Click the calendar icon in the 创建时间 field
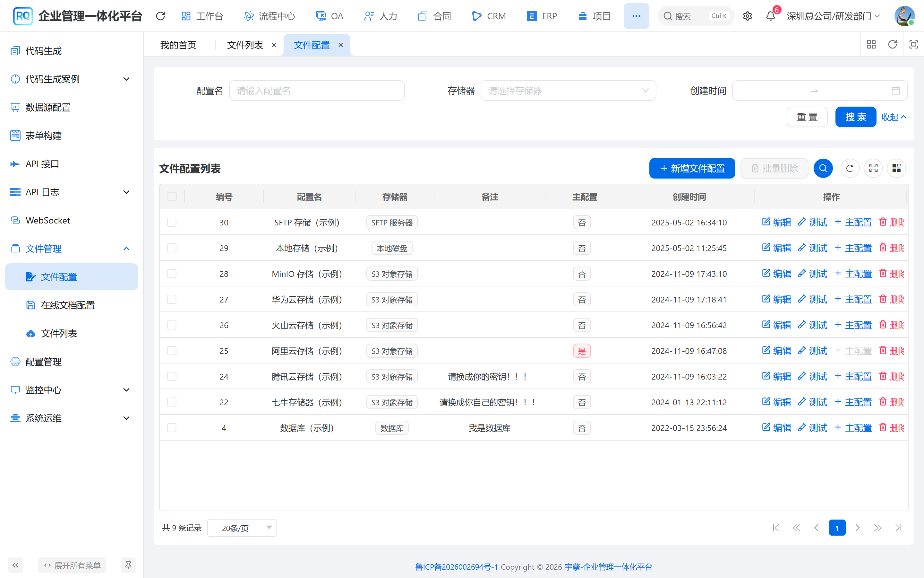The width and height of the screenshot is (924, 578). (x=895, y=91)
